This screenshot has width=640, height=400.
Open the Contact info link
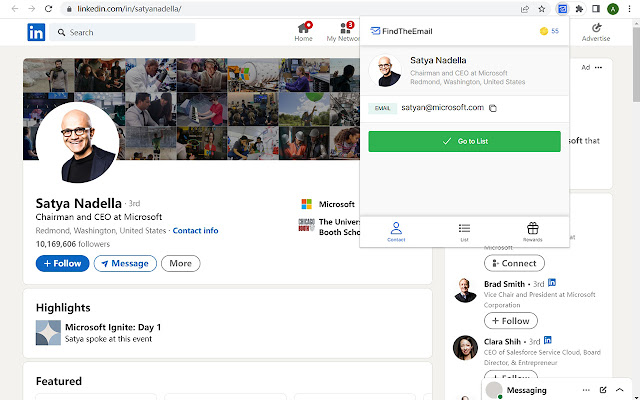pos(195,230)
